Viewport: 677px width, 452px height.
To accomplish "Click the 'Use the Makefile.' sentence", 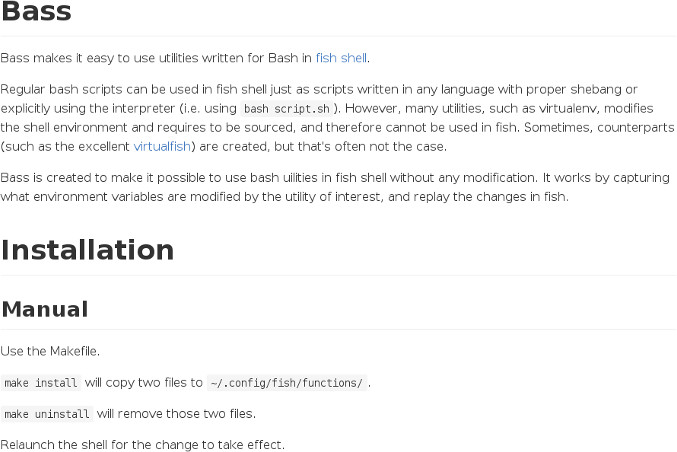I will 50,352.
